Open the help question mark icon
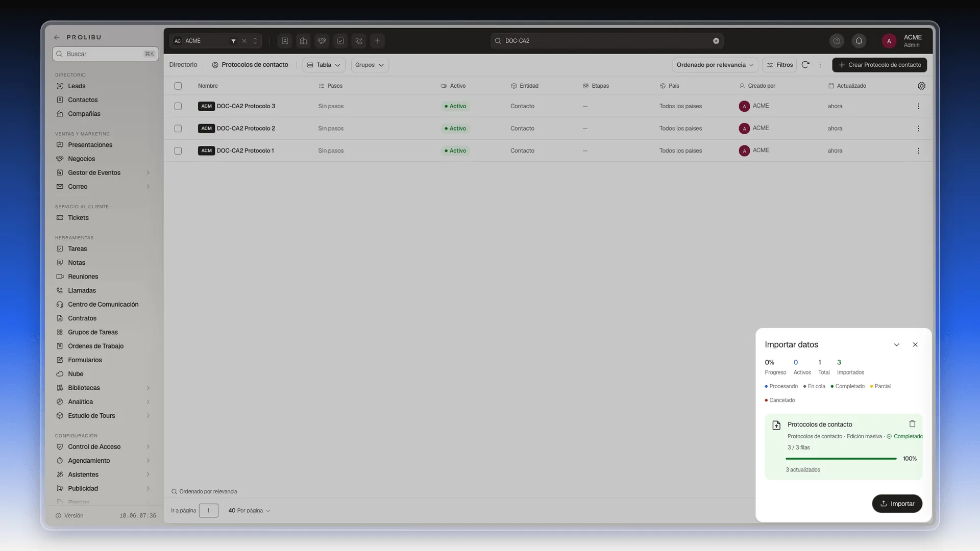 coord(837,41)
